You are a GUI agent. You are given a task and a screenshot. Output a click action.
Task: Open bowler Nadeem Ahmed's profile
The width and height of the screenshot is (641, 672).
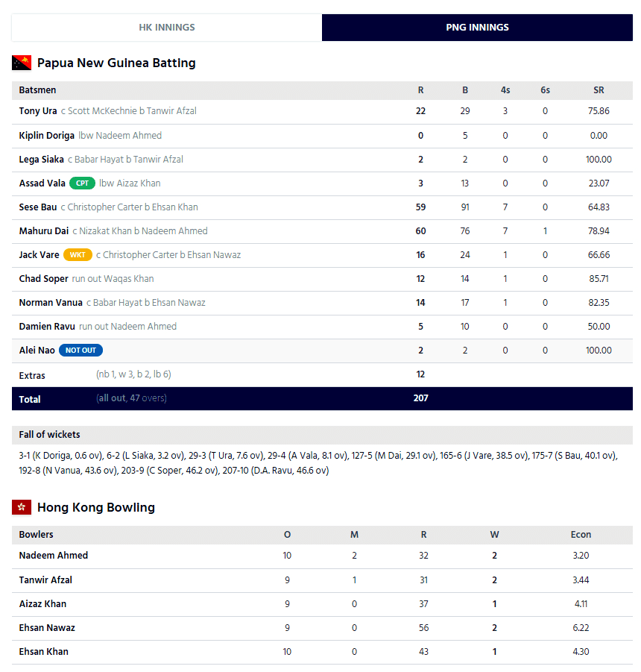54,556
